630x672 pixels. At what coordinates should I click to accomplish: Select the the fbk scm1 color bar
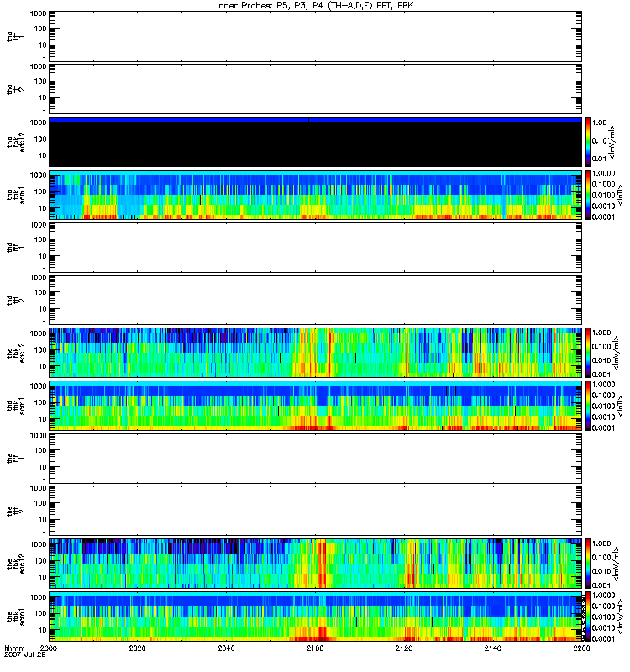click(588, 617)
